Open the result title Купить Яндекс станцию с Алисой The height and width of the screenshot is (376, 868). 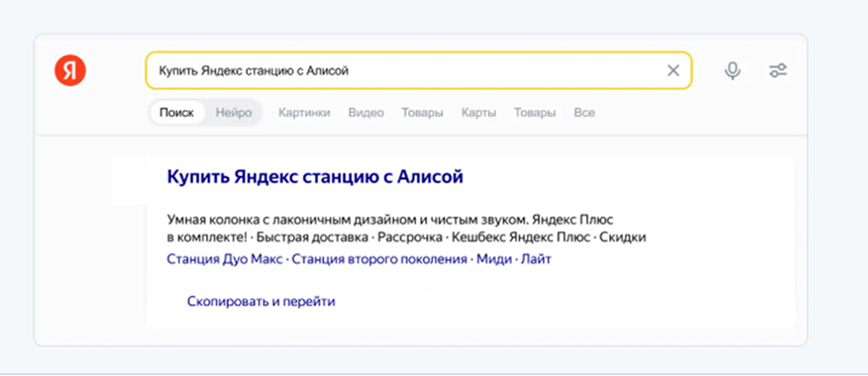coord(314,177)
